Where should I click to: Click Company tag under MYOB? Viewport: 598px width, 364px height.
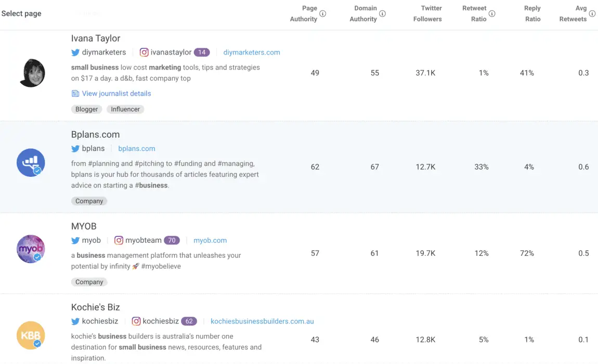coord(89,282)
